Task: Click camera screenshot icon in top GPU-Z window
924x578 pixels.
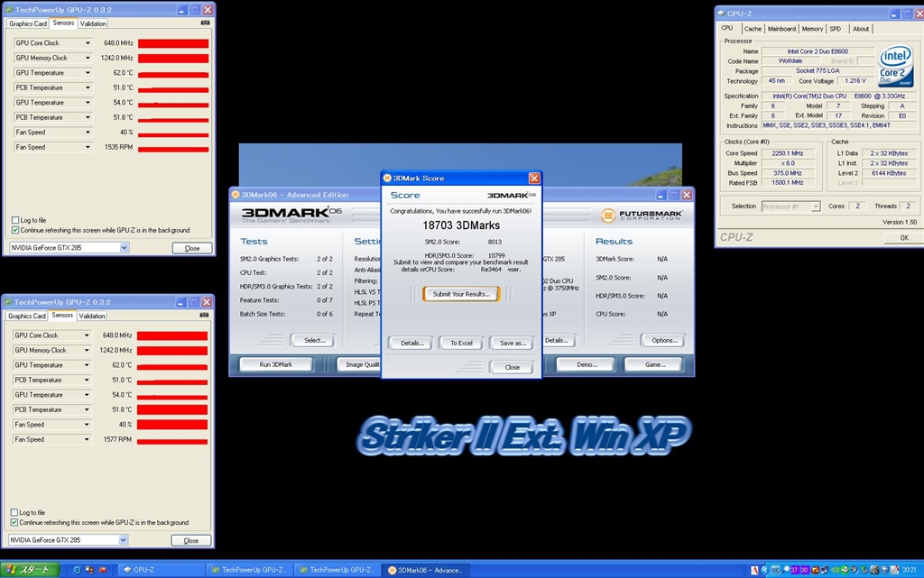Action: pos(205,23)
